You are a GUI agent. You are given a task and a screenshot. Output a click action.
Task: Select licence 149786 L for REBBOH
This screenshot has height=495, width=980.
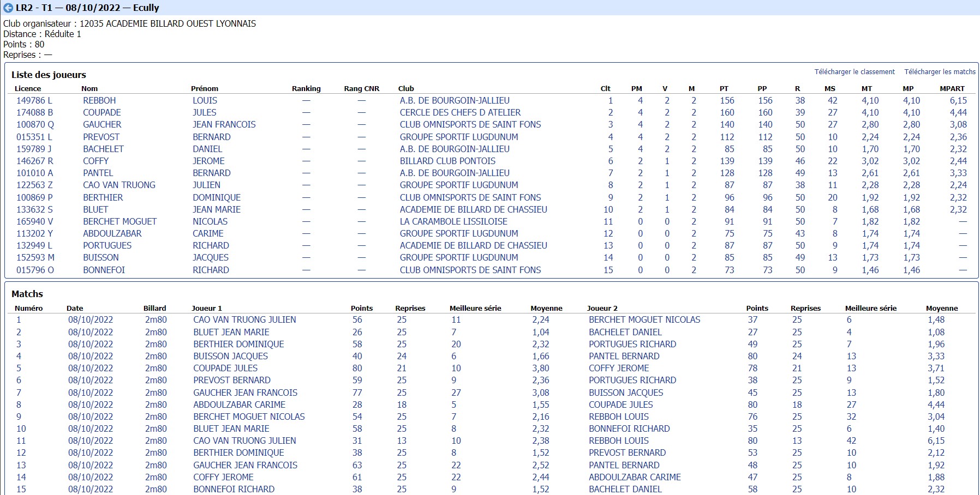pyautogui.click(x=34, y=100)
